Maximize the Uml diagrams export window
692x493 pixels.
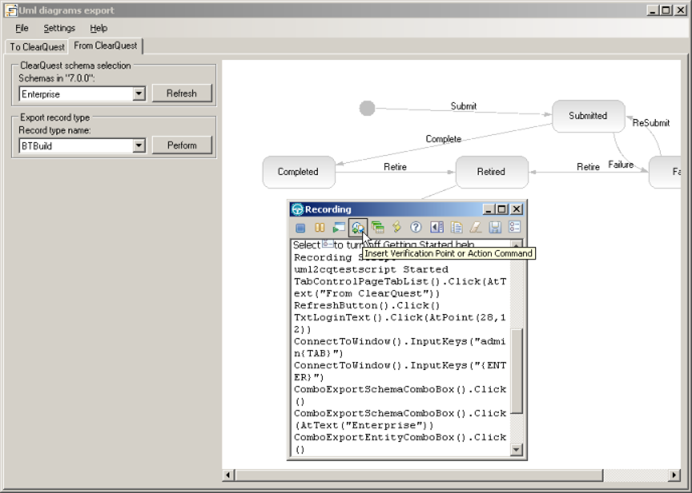click(666, 10)
